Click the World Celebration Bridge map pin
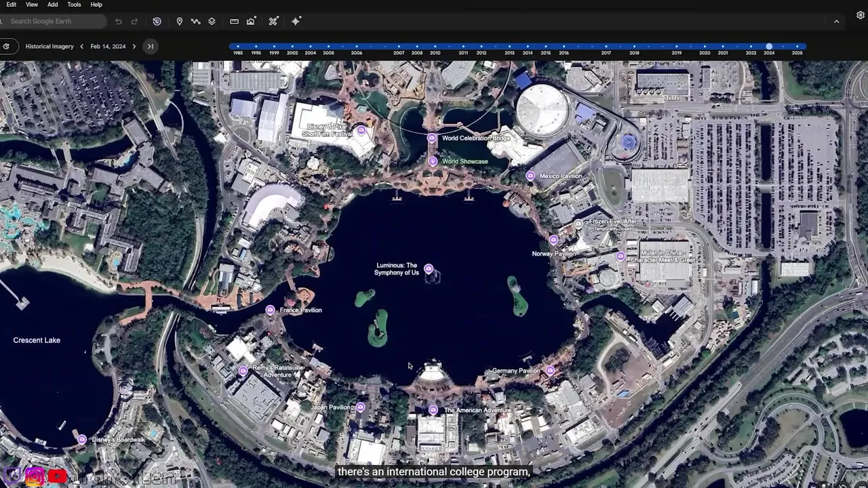 432,138
